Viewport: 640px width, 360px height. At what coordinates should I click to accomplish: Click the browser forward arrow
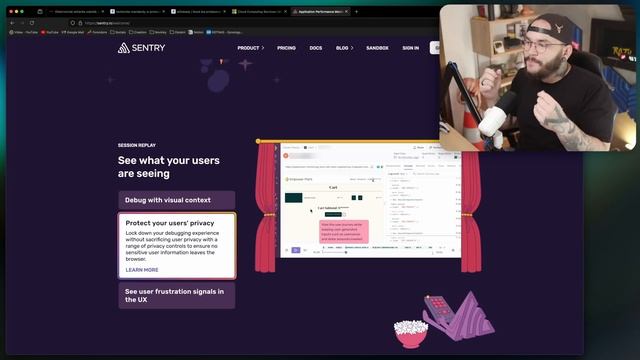(x=22, y=23)
